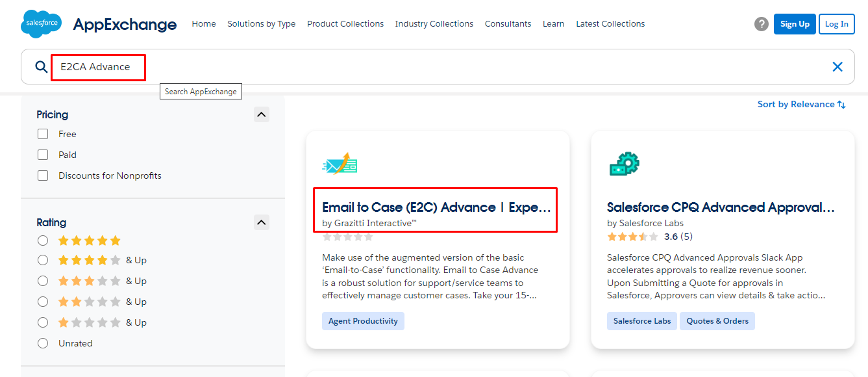Open Latest Collections menu item

(x=610, y=24)
